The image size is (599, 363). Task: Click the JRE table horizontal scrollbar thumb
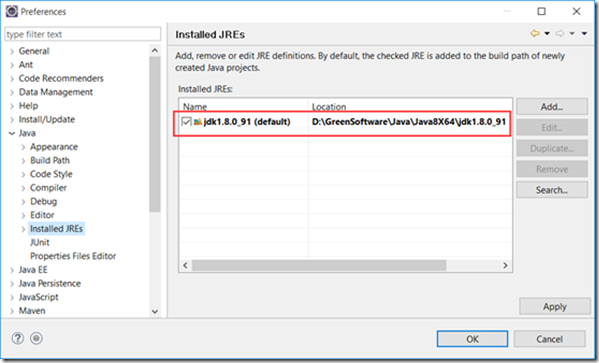[x=319, y=265]
